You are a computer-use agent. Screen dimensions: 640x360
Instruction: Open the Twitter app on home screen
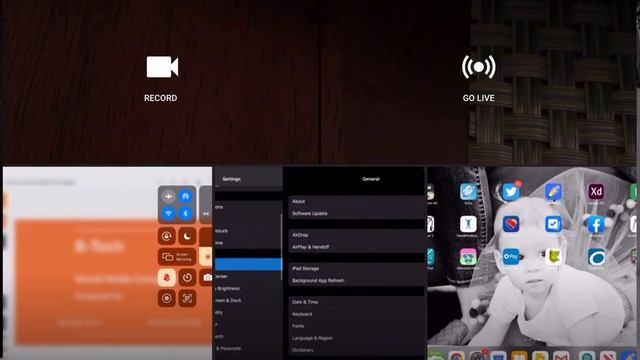point(511,191)
